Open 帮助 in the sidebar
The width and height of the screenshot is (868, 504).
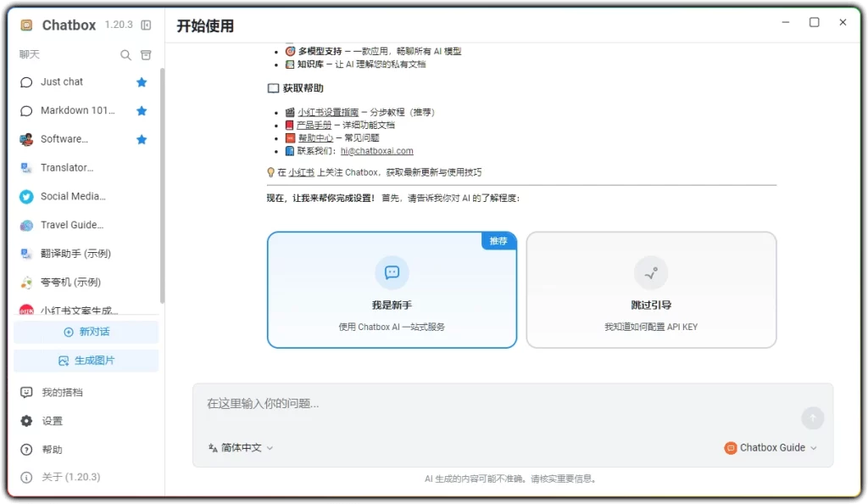point(86,450)
